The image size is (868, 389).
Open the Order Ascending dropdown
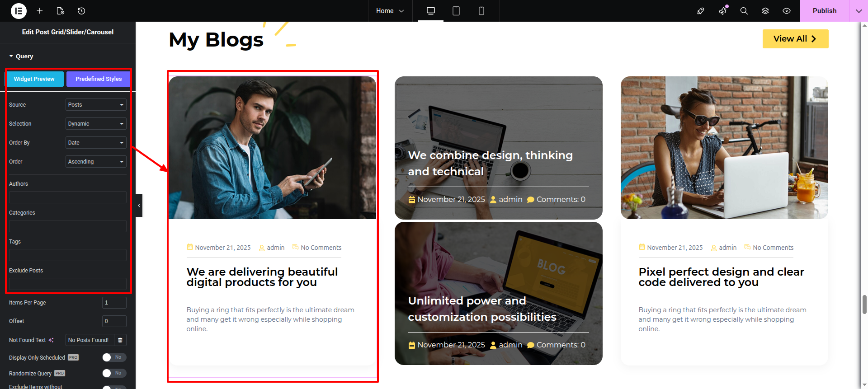click(96, 162)
